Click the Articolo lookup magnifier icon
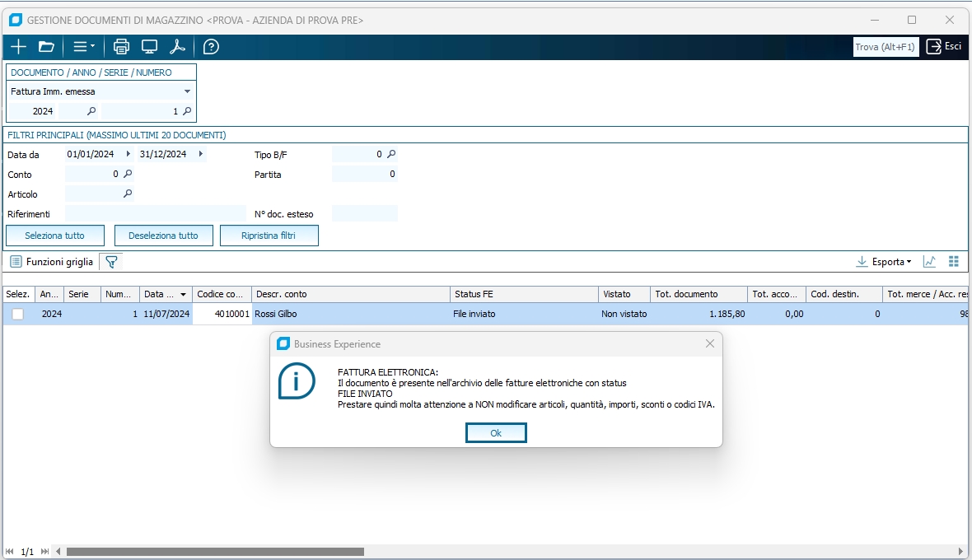This screenshot has width=972, height=560. pos(128,194)
